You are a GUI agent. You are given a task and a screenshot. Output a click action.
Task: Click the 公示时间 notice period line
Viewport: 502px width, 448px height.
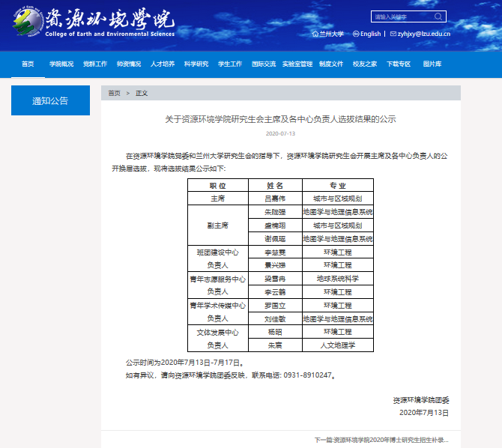point(185,363)
